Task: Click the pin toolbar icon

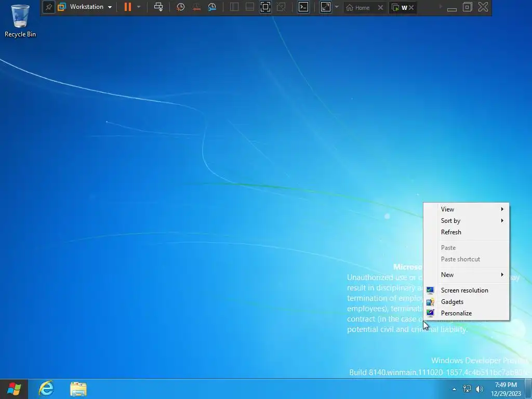Action: (x=48, y=7)
